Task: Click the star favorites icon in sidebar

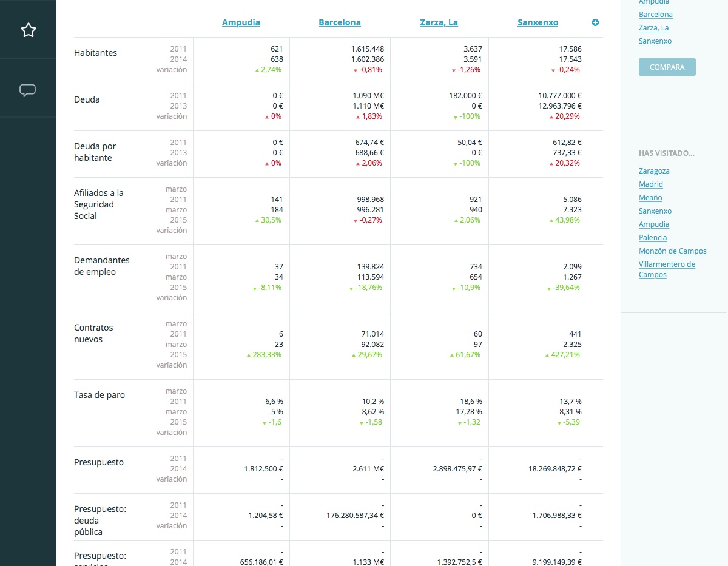Action: 29,30
